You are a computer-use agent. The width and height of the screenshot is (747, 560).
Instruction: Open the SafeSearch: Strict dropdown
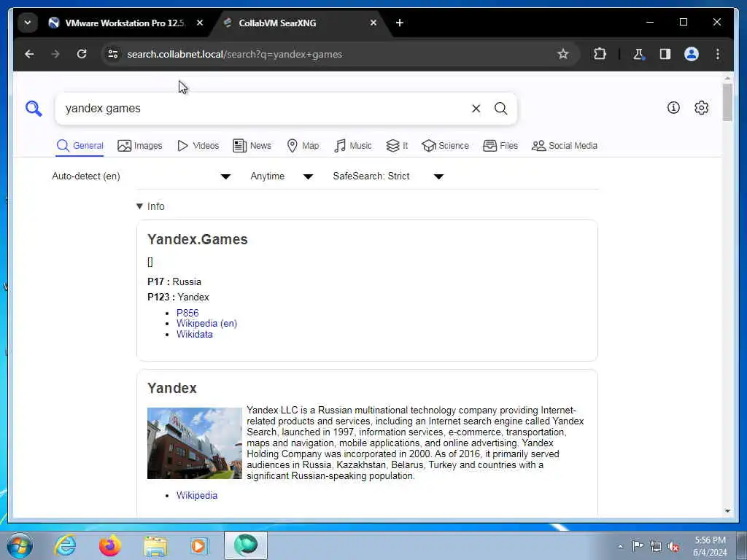(x=388, y=176)
